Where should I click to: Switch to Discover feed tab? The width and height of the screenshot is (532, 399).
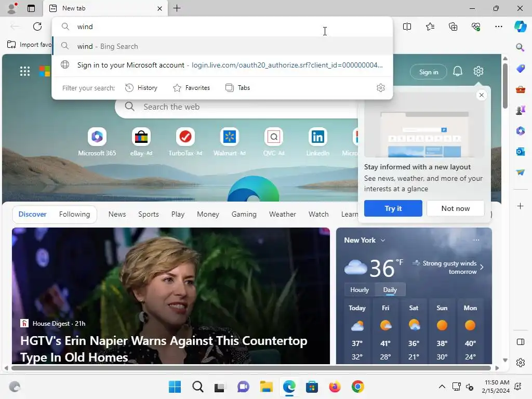coord(32,214)
